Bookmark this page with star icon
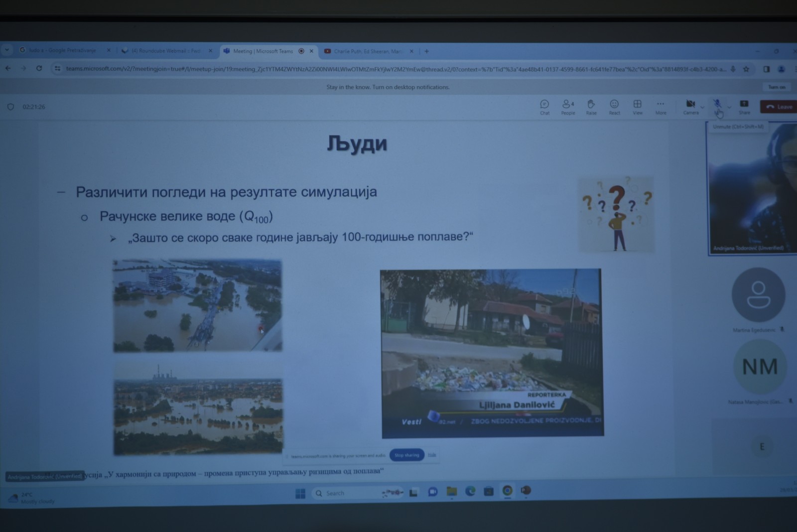 (746, 69)
